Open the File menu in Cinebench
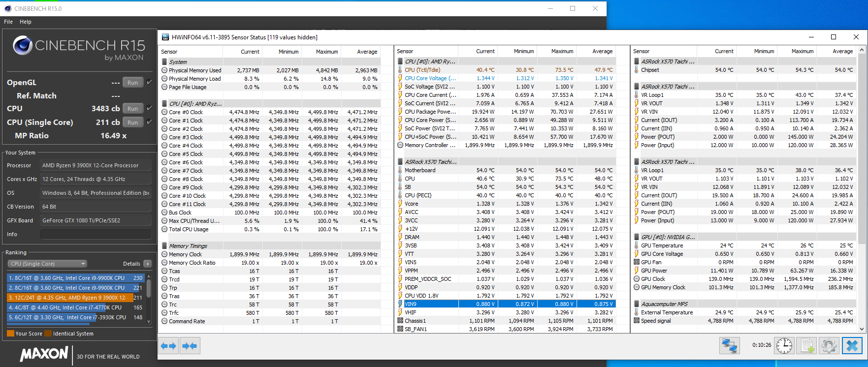 [8, 22]
